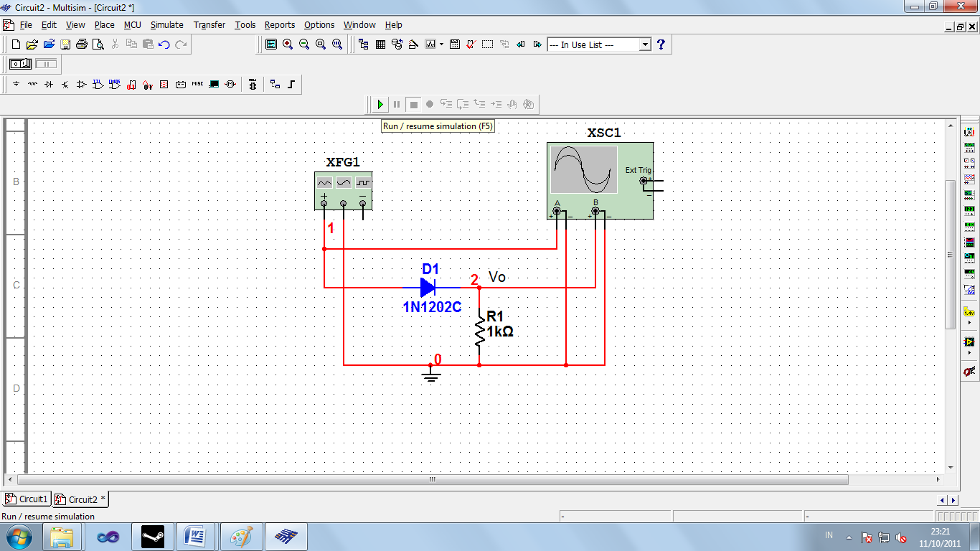Open the In Use List dropdown
The width and height of the screenshot is (980, 551).
(x=644, y=44)
